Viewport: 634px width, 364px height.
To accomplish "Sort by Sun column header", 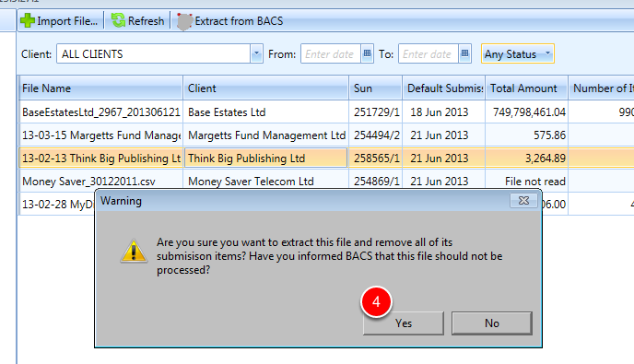I will [376, 88].
